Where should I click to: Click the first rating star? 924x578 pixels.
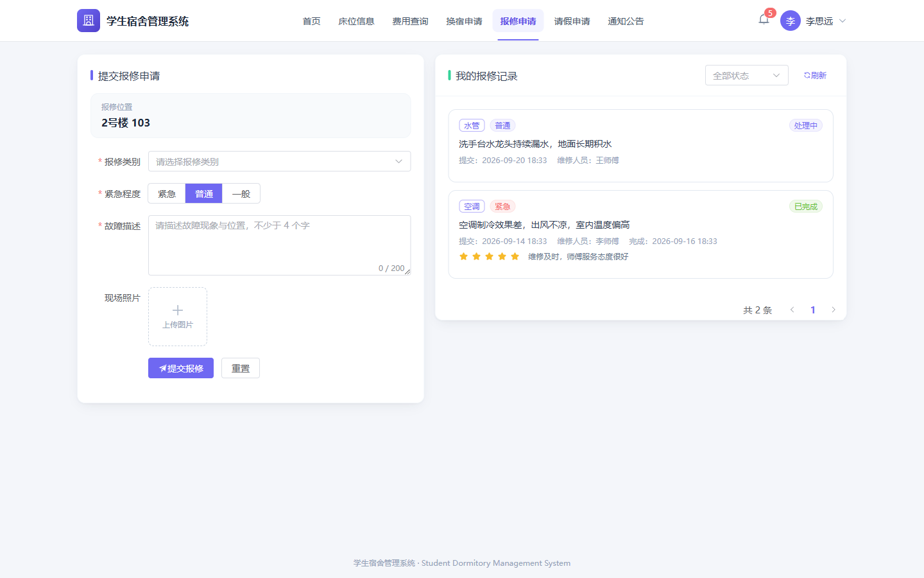[463, 256]
